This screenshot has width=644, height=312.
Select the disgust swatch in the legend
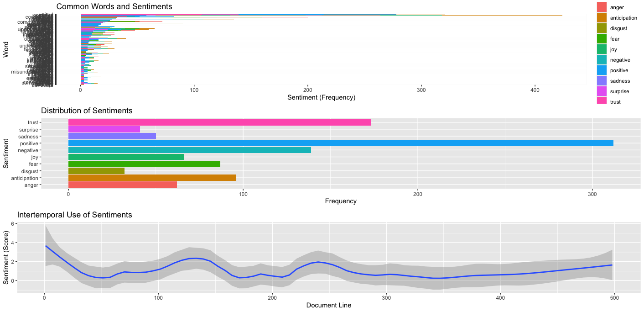(602, 28)
